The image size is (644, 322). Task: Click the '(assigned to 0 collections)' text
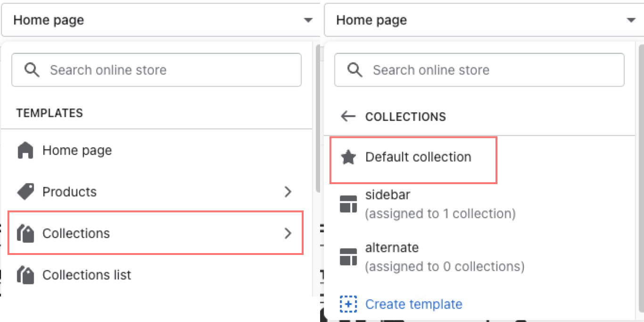pos(445,267)
